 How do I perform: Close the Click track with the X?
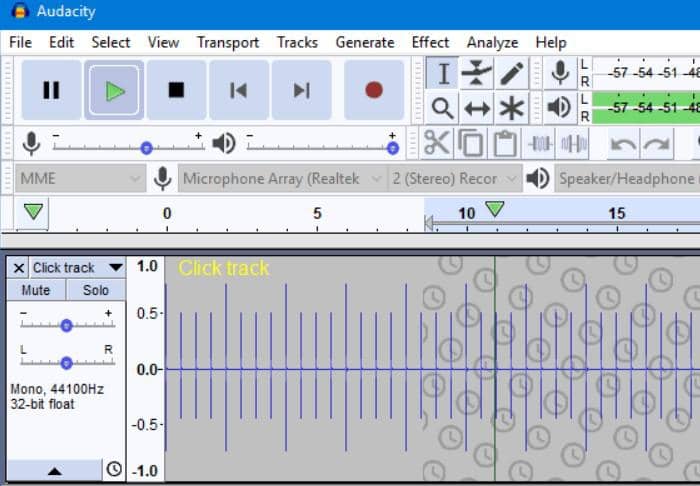click(18, 268)
